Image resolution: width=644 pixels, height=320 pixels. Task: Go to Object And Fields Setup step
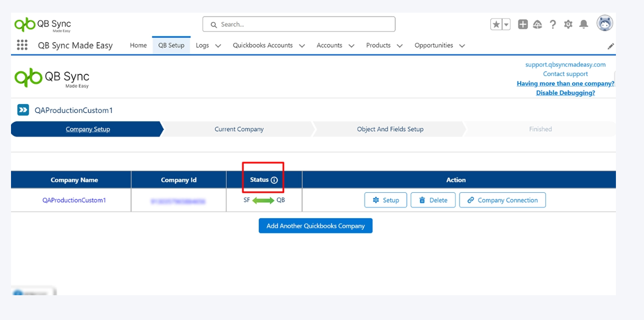click(x=390, y=129)
